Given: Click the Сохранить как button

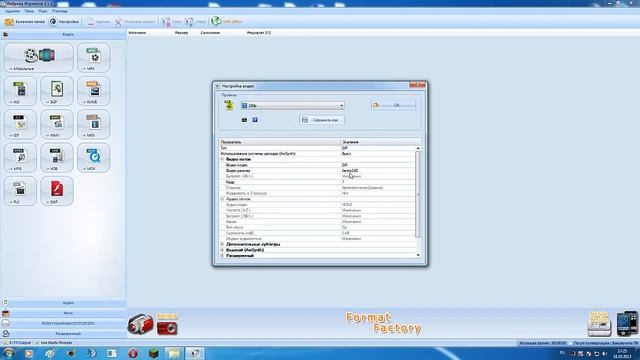Looking at the screenshot, I should [x=322, y=120].
